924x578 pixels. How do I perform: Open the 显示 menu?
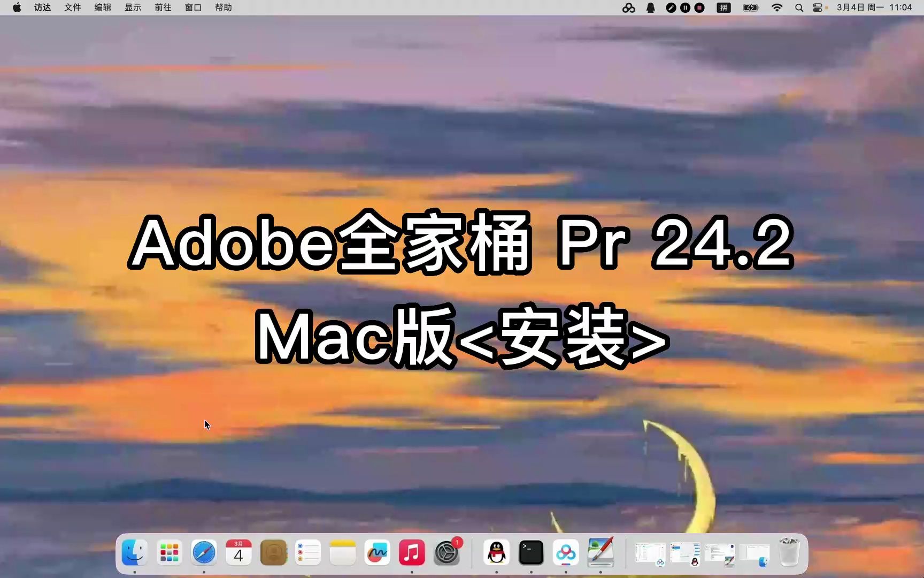tap(133, 7)
